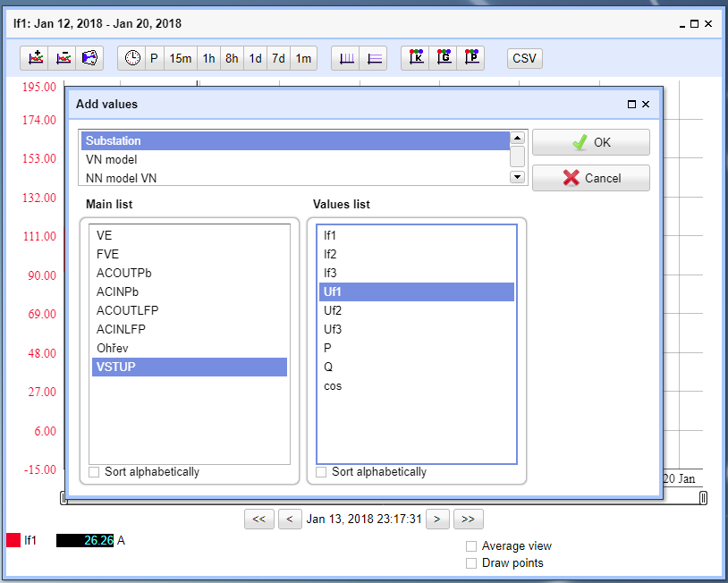Select ACOUTPb in Main list
Viewport: 728px width, 583px height.
pos(190,273)
